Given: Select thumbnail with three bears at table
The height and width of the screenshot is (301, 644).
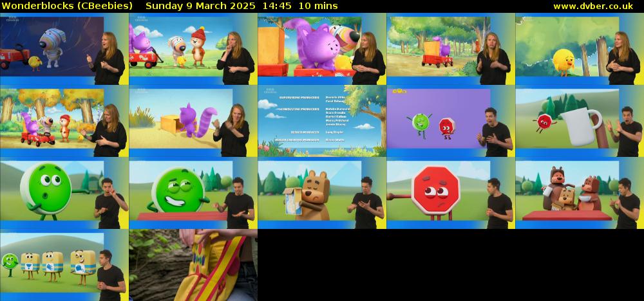Looking at the screenshot, I should pos(580,193).
